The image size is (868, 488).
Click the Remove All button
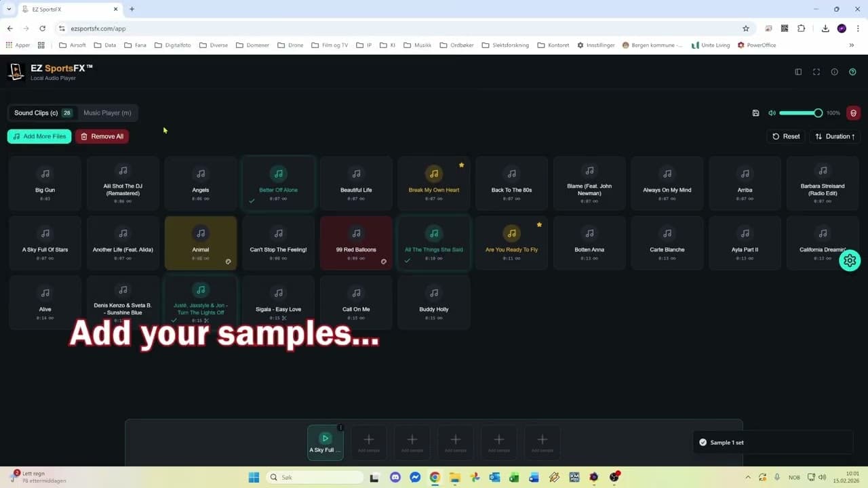(x=102, y=136)
